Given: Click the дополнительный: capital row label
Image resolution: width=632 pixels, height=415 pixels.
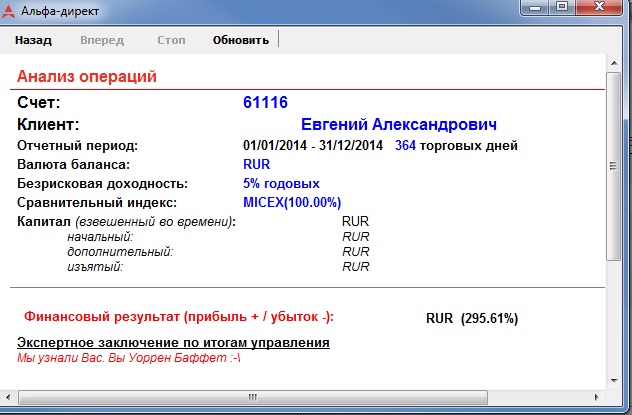Looking at the screenshot, I should [120, 251].
